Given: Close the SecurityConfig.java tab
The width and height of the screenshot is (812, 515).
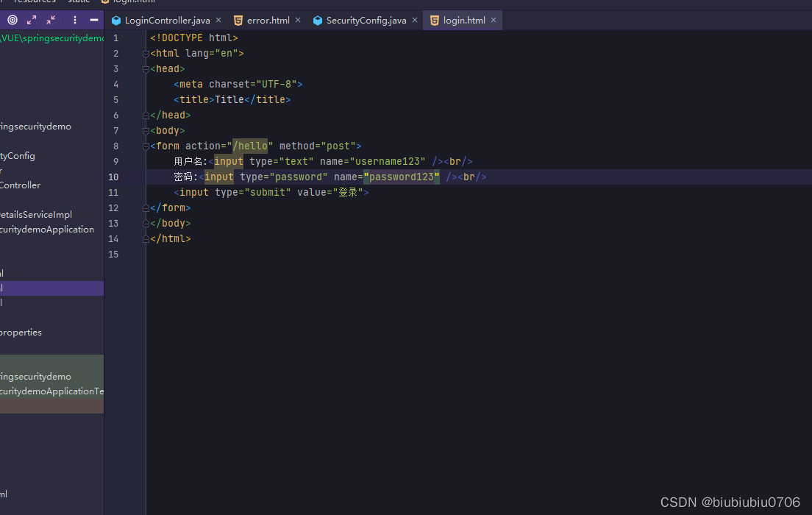Looking at the screenshot, I should 415,20.
